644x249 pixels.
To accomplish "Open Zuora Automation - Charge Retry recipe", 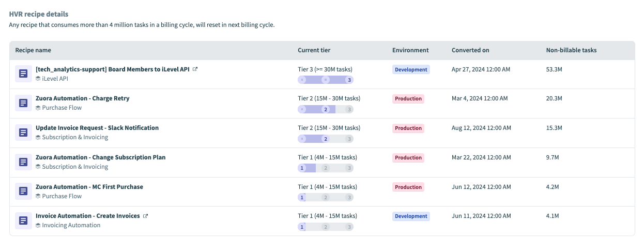I will click(82, 98).
